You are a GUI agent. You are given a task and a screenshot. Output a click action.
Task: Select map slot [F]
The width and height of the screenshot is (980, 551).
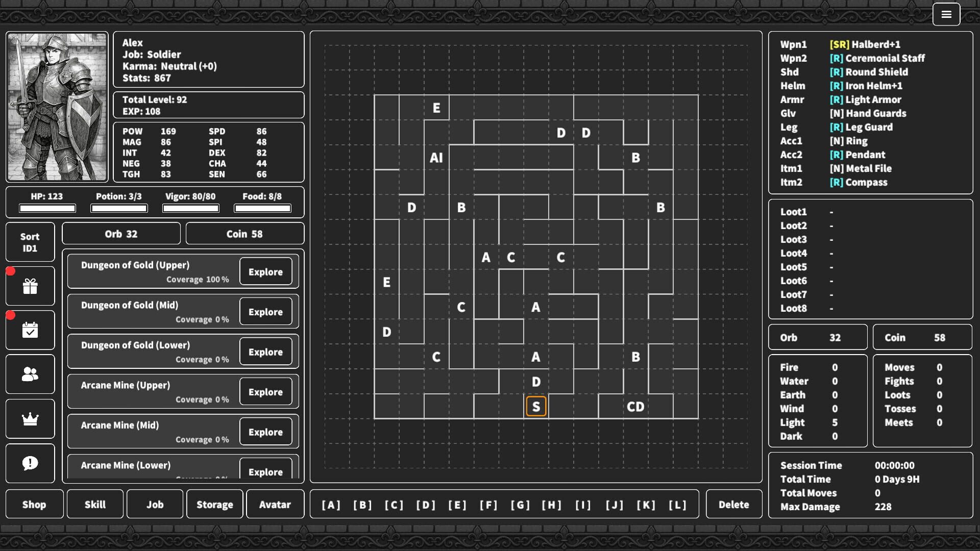(x=488, y=505)
